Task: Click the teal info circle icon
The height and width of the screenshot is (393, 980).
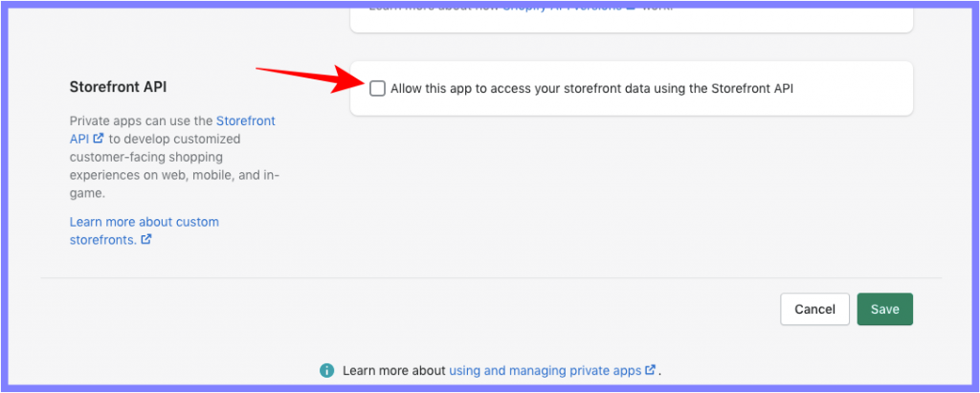Action: (x=327, y=370)
